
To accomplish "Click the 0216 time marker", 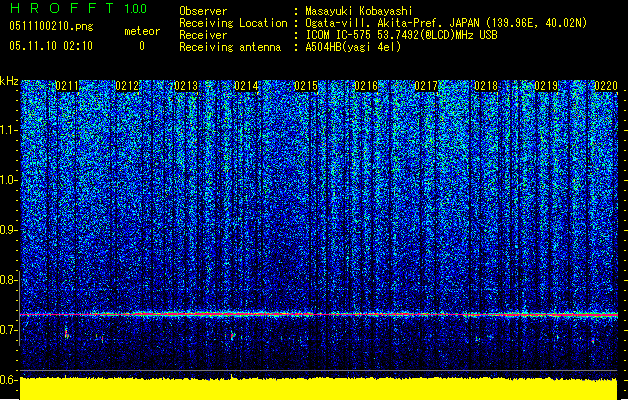I will (x=366, y=86).
